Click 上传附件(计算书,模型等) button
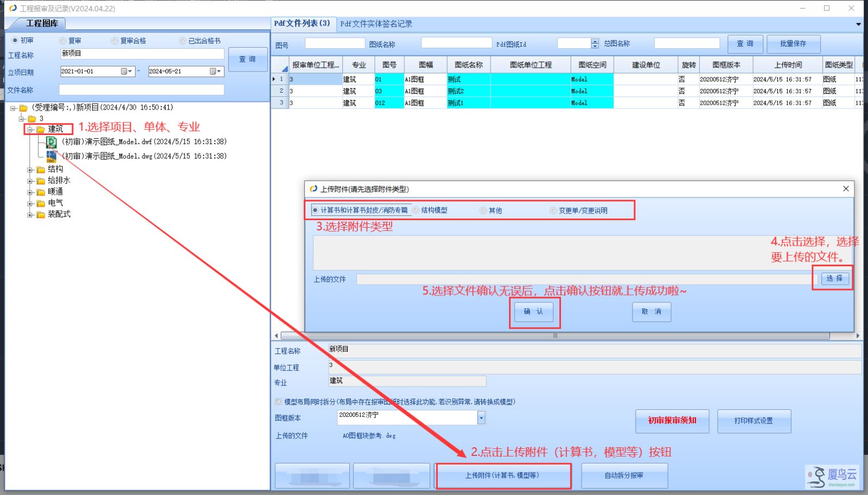 click(503, 475)
